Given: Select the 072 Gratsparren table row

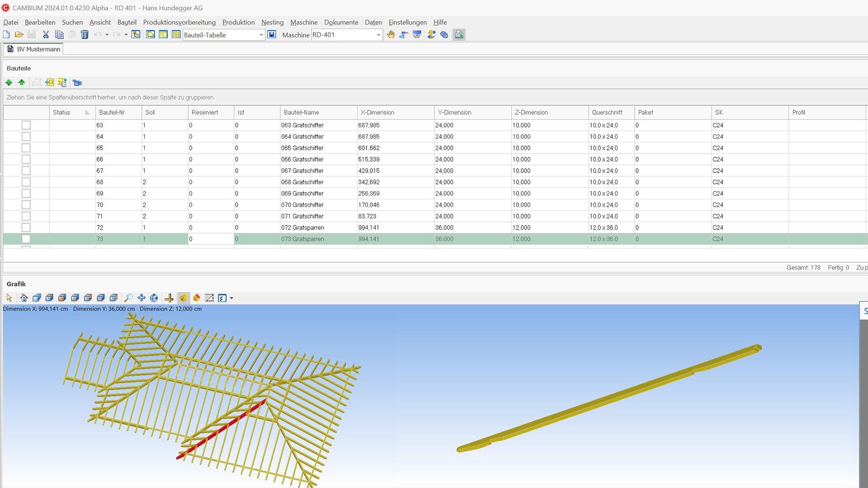Looking at the screenshot, I should click(x=302, y=228).
